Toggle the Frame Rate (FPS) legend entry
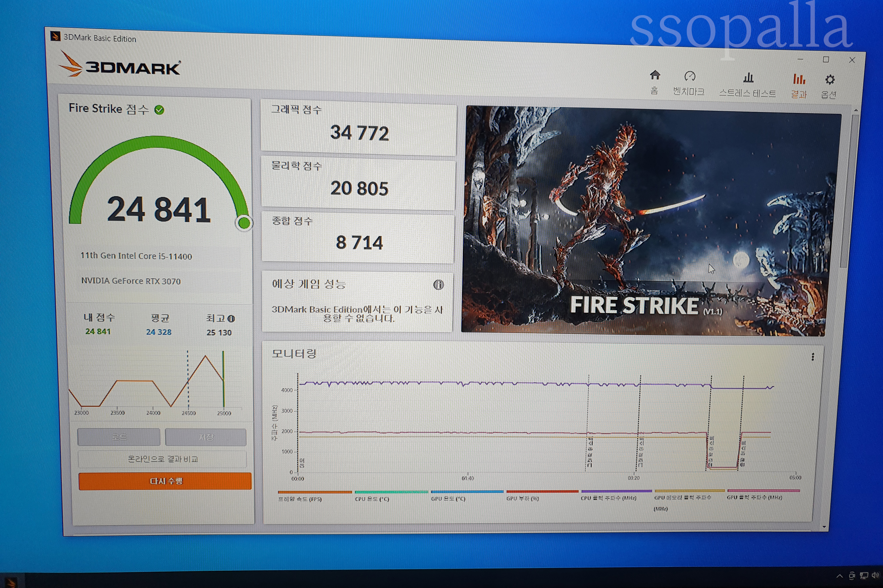 pyautogui.click(x=300, y=499)
